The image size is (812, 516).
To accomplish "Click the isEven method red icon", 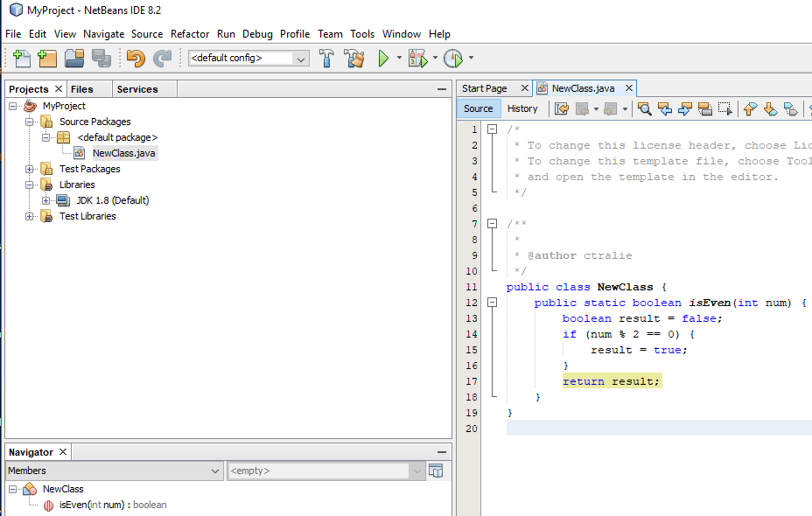I will point(48,506).
